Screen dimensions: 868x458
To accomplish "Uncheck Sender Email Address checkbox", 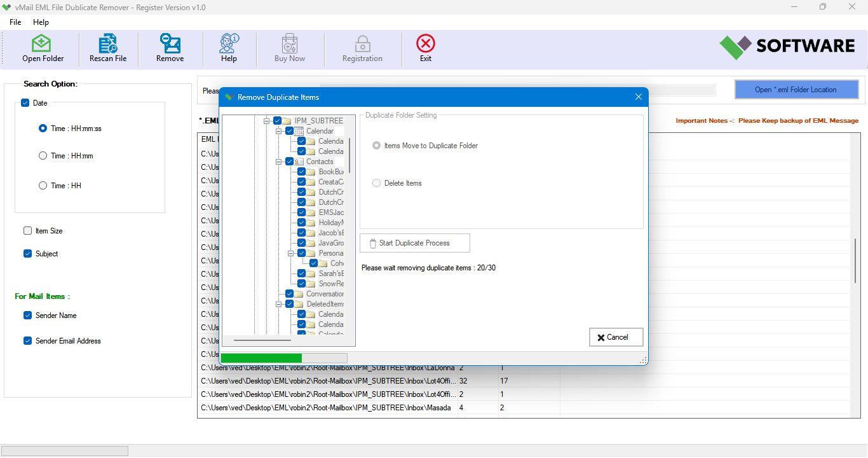I will click(x=27, y=341).
